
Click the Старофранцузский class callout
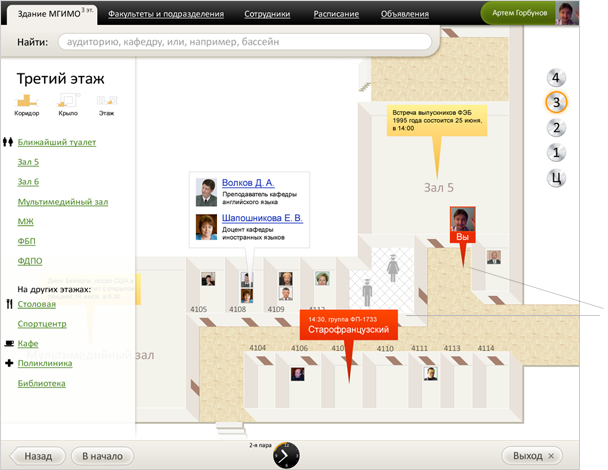347,328
